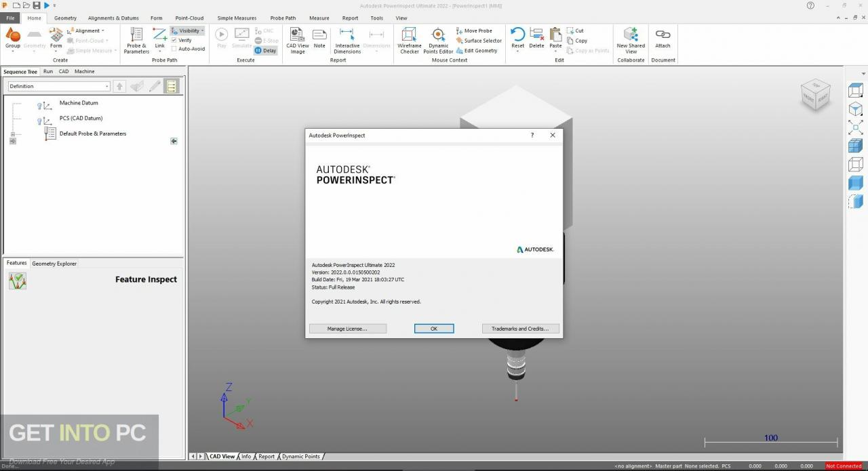The width and height of the screenshot is (868, 471).
Task: Cut the selected item
Action: 575,30
